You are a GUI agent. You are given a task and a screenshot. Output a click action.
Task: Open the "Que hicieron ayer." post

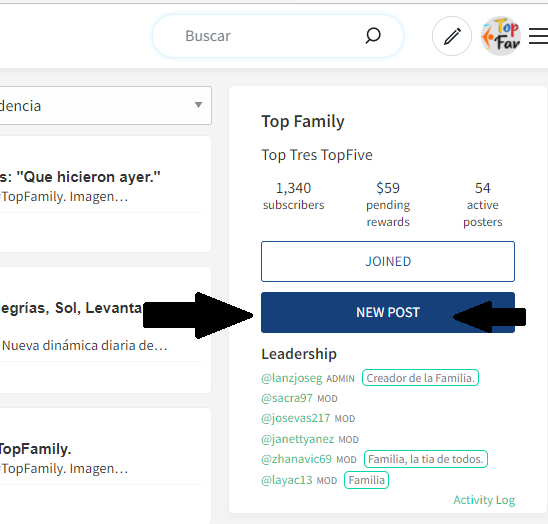80,177
